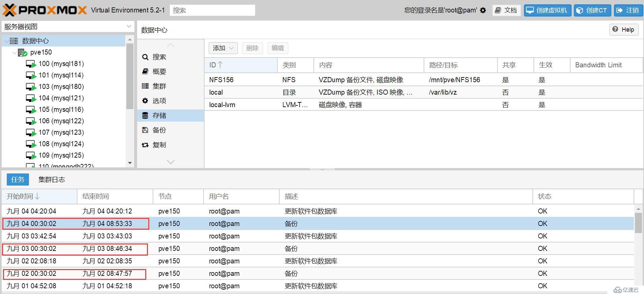Click the 文档 documentation button
Image resolution: width=644 pixels, height=294 pixels.
point(506,10)
